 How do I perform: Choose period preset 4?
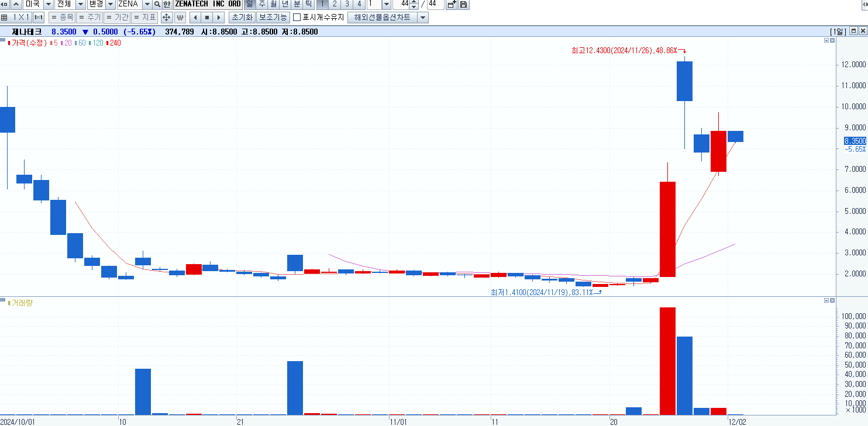pyautogui.click(x=359, y=4)
